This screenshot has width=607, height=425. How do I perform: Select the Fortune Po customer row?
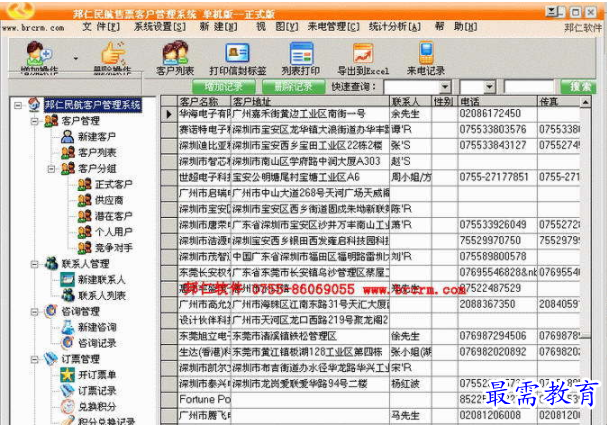coord(370,399)
